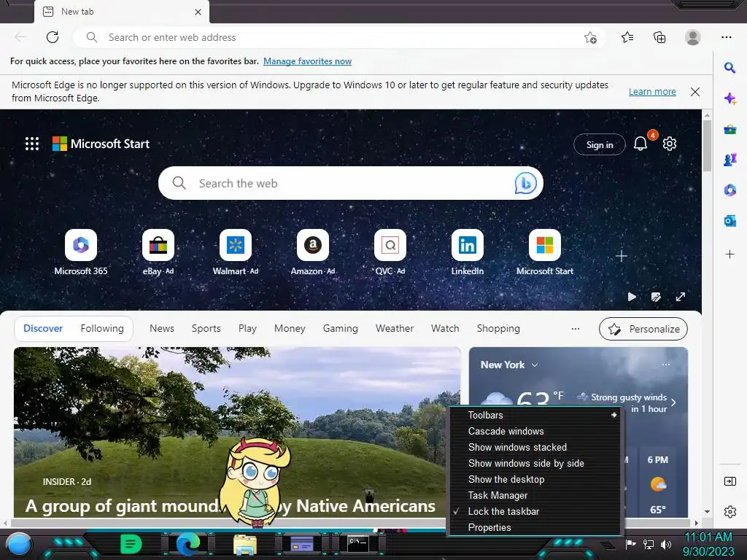Expand strong gusty winds alert chevron
This screenshot has height=560, width=747.
[673, 402]
